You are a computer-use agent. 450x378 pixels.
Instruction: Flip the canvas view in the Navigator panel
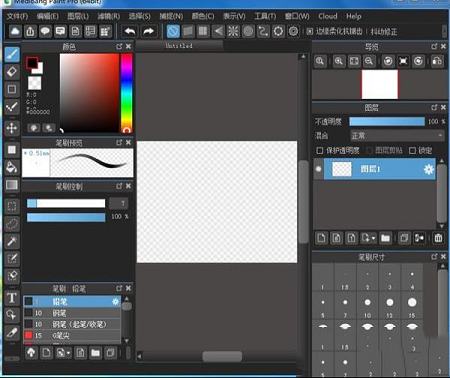pyautogui.click(x=437, y=61)
